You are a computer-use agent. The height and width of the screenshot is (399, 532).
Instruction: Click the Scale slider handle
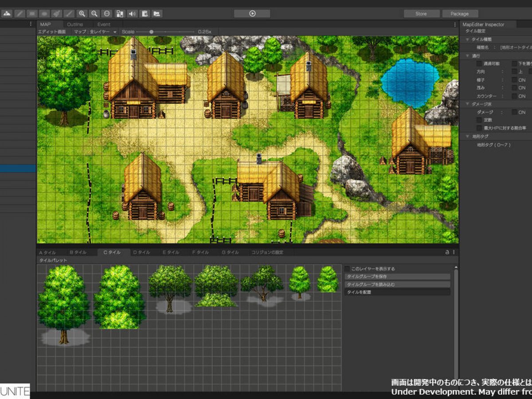152,32
